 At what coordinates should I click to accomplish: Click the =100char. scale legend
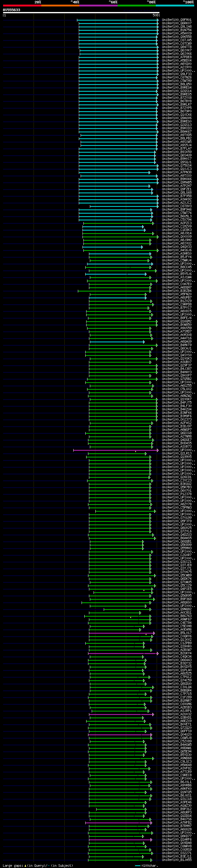147,865
